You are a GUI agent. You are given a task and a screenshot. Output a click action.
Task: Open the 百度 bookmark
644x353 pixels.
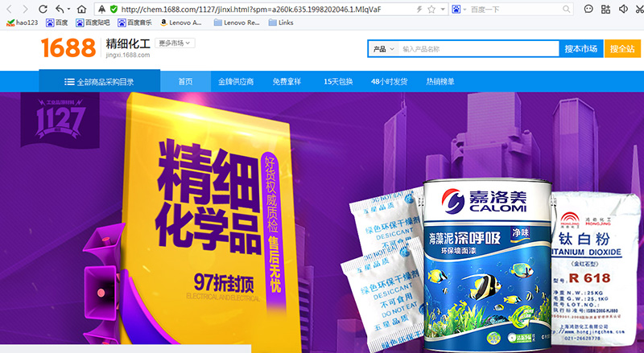[x=56, y=23]
